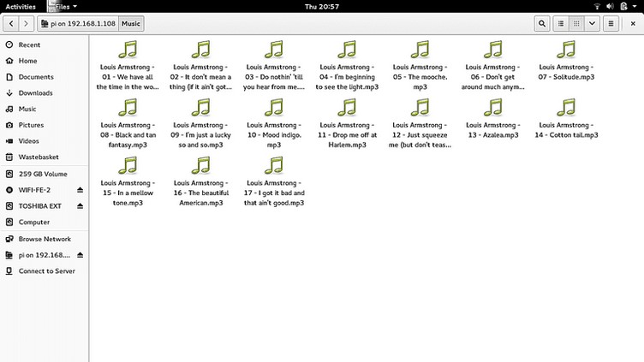This screenshot has height=362, width=644.
Task: Select track 01 We have all the time icon
Action: (x=128, y=50)
